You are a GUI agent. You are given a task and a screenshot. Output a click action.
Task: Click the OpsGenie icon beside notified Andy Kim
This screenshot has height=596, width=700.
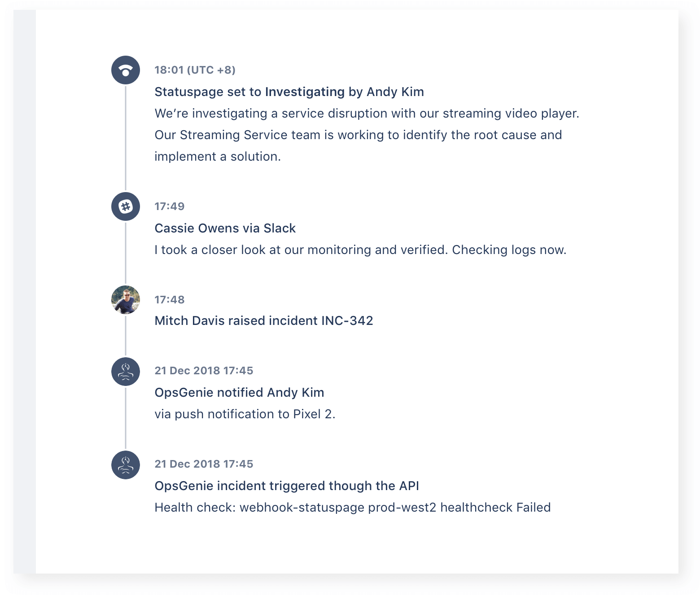pyautogui.click(x=126, y=372)
